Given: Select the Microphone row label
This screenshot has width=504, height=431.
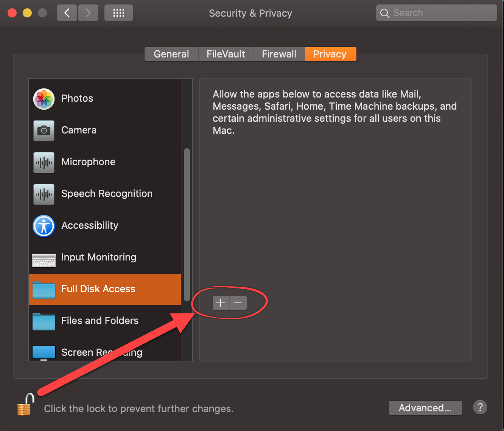Looking at the screenshot, I should (x=89, y=162).
